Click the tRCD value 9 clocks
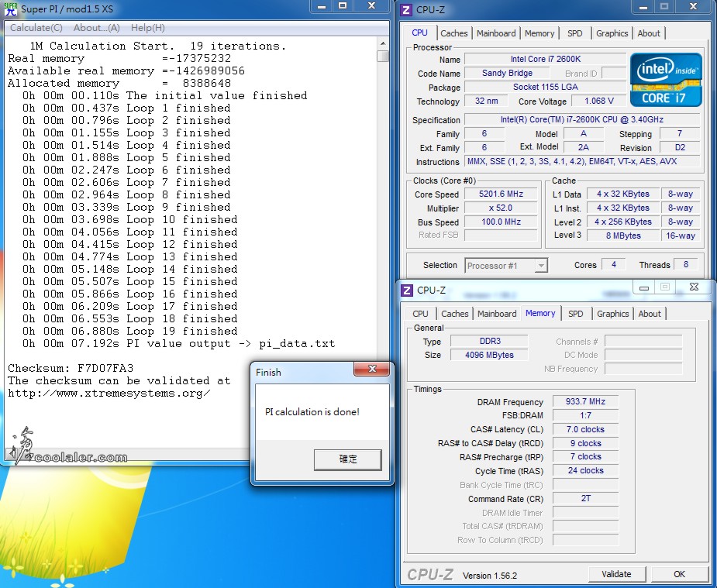This screenshot has height=588, width=717. click(585, 443)
